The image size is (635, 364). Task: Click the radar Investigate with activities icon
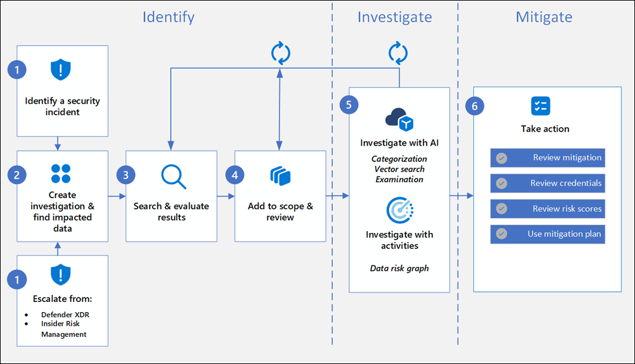399,210
